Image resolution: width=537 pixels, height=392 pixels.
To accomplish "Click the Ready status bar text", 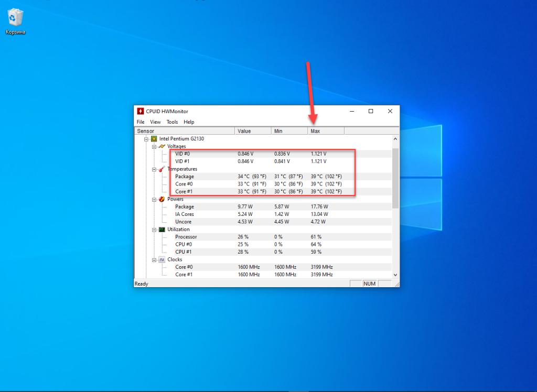I will [142, 284].
